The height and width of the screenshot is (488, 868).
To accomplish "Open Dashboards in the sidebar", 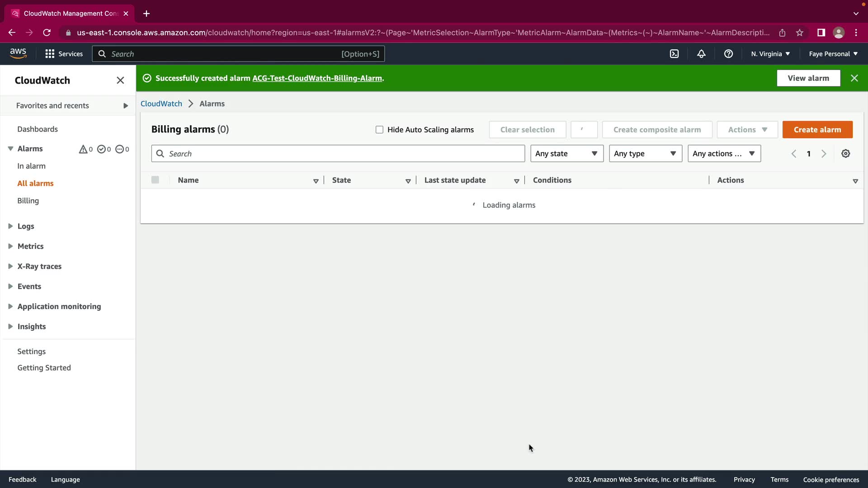I will pyautogui.click(x=38, y=129).
